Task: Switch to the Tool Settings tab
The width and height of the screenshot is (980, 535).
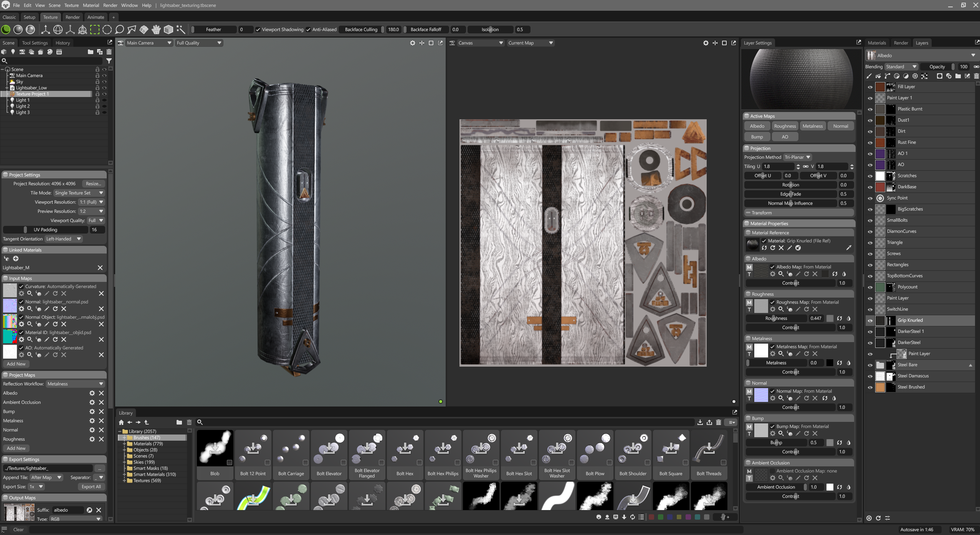Action: pyautogui.click(x=35, y=43)
